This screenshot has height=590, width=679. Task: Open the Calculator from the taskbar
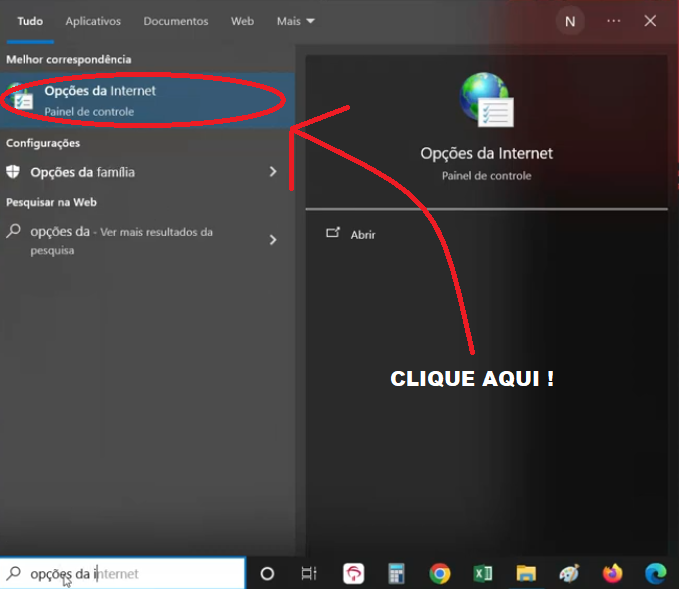click(x=397, y=574)
